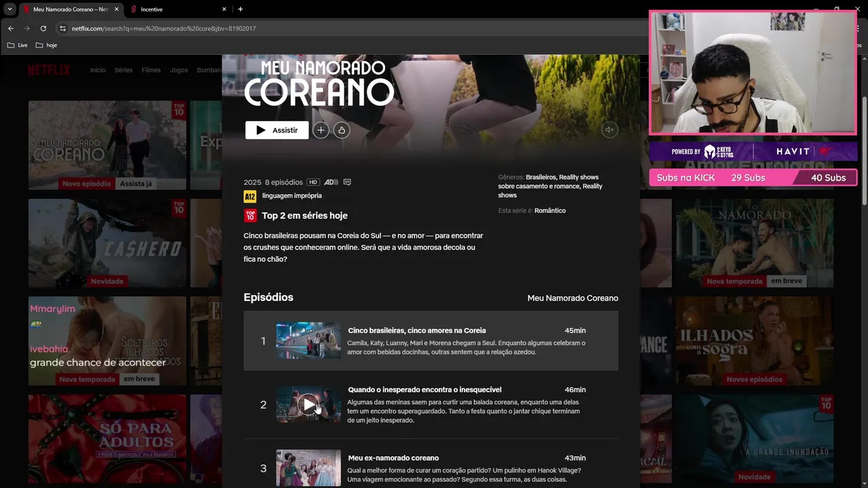
Task: Open the A Grande Inundação title card
Action: pyautogui.click(x=755, y=439)
